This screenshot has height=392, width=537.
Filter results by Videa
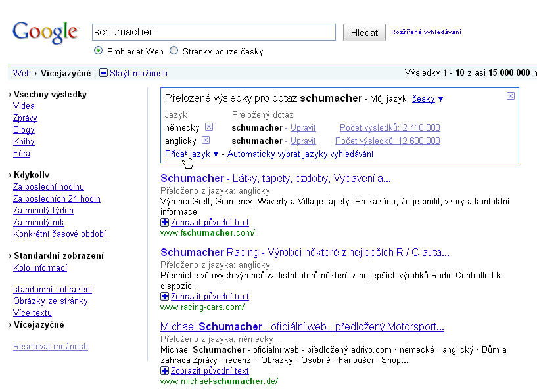point(24,106)
